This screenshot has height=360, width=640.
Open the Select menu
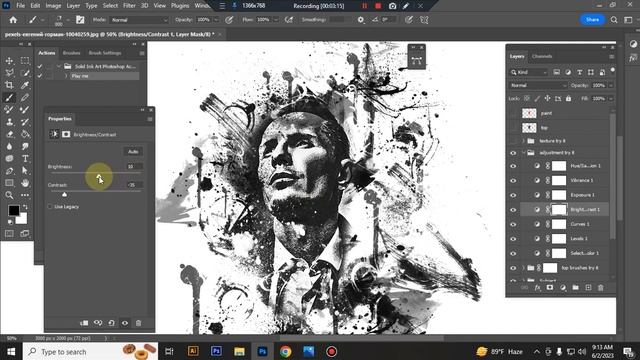pyautogui.click(x=110, y=6)
